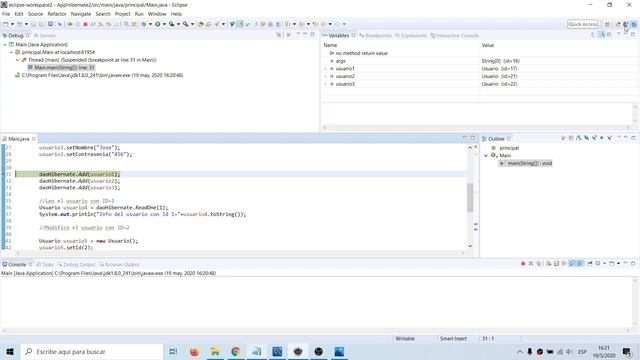Switch to the Browser Output tab
This screenshot has width=640, height=360.
(119, 264)
